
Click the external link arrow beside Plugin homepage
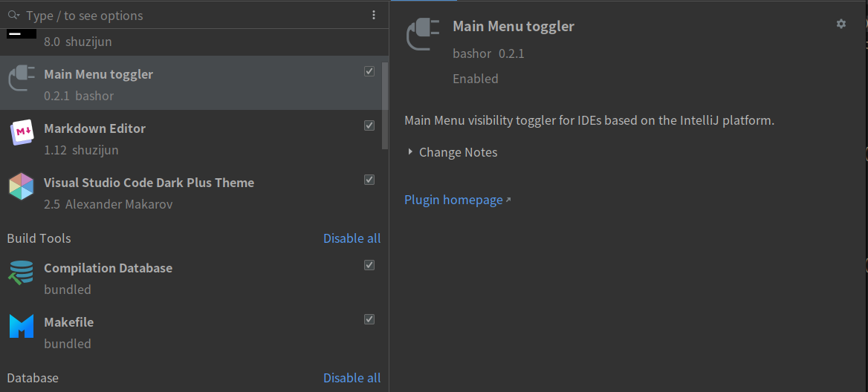coord(508,200)
